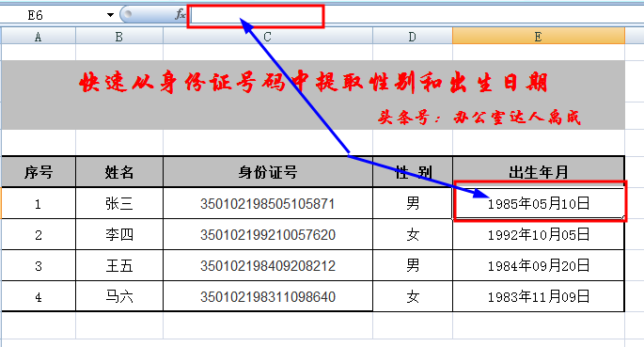Select cell with name 李四
The image size is (644, 347).
point(119,234)
